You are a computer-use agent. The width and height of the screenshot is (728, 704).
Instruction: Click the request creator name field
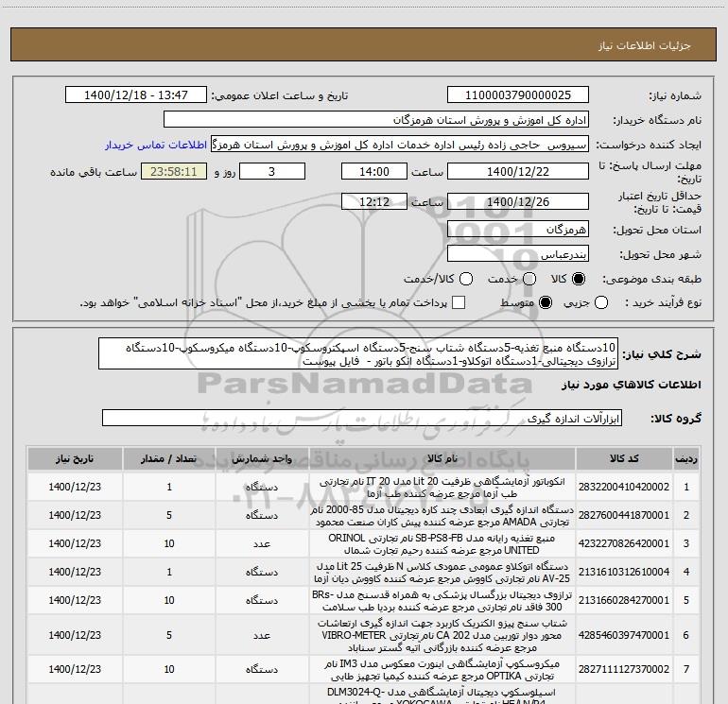point(400,145)
